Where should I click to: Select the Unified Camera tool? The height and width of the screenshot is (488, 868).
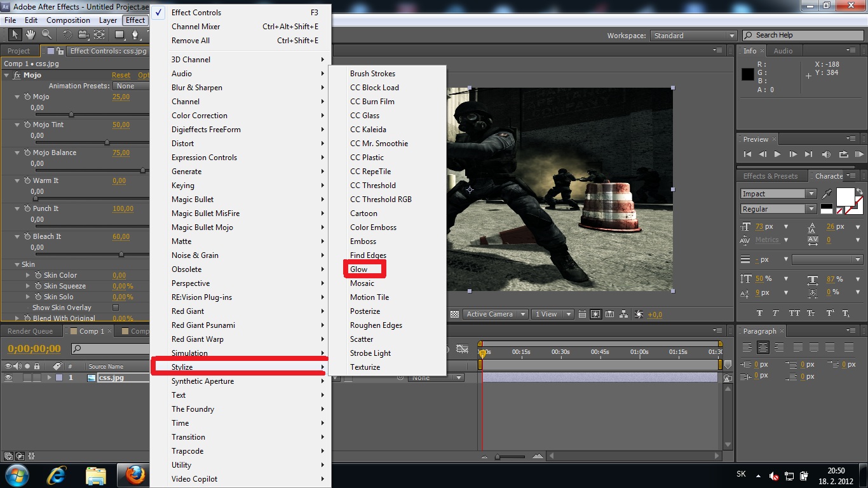coord(83,34)
